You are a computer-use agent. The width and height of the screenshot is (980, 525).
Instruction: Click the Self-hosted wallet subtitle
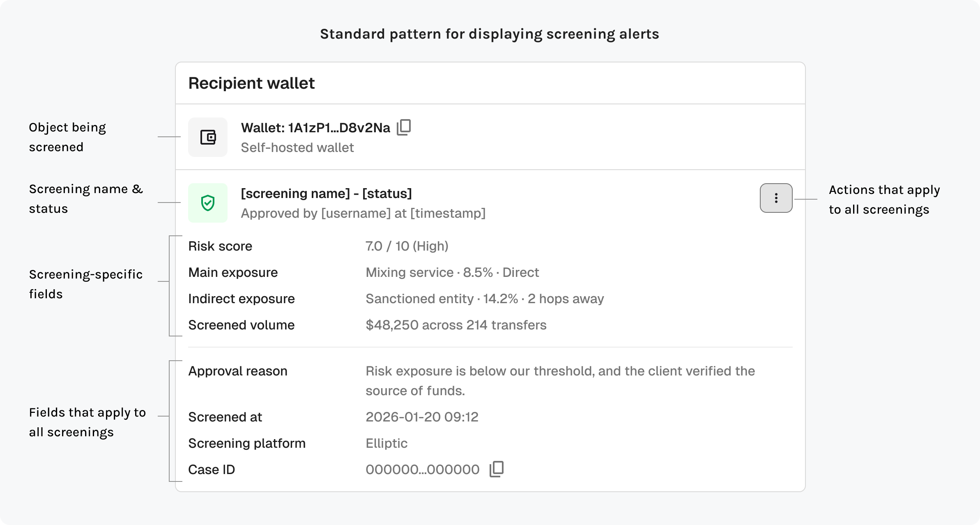[297, 147]
